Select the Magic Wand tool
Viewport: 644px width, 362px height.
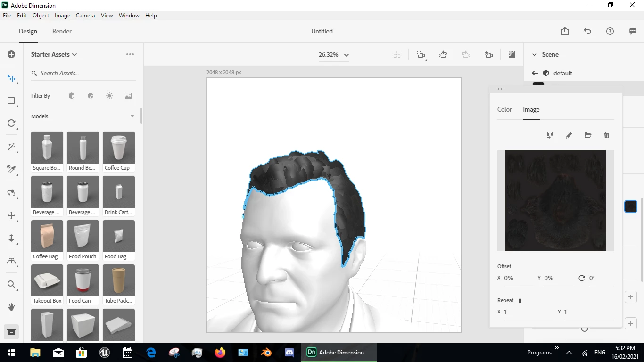point(11,147)
